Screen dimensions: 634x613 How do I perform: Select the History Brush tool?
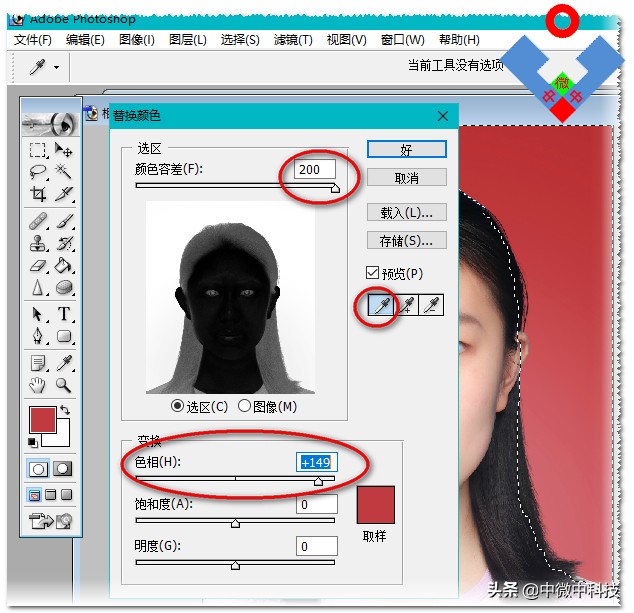coord(64,243)
